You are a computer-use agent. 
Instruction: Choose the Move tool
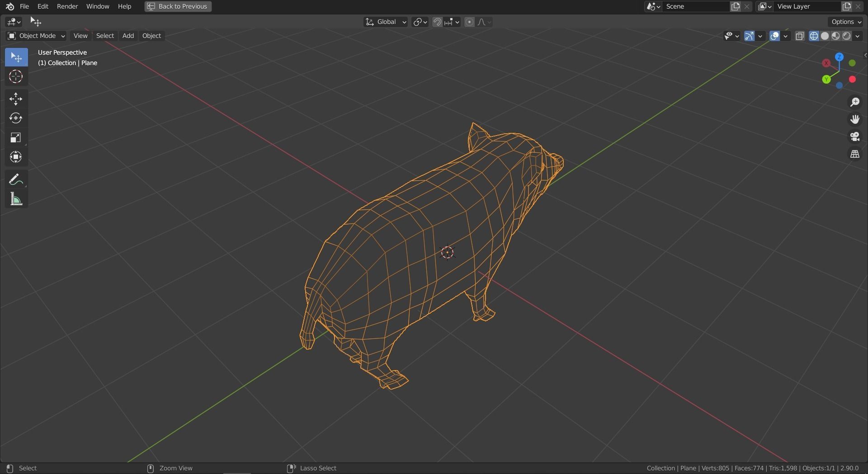click(16, 99)
